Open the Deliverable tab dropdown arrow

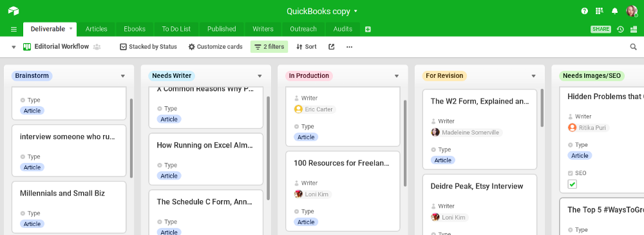pos(71,29)
